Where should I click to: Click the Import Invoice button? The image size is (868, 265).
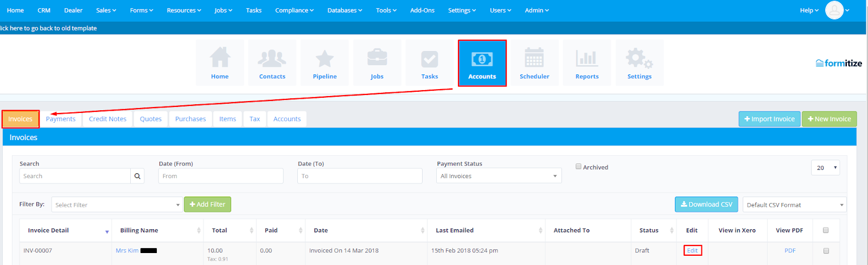(x=769, y=119)
